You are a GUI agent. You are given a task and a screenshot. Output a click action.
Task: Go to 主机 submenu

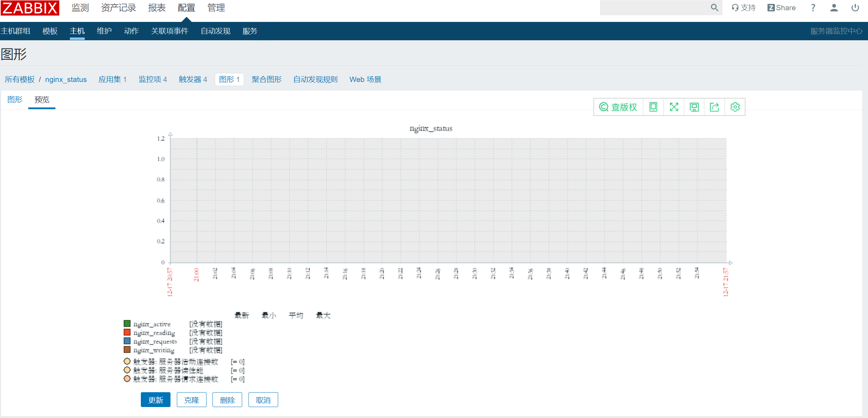(77, 31)
